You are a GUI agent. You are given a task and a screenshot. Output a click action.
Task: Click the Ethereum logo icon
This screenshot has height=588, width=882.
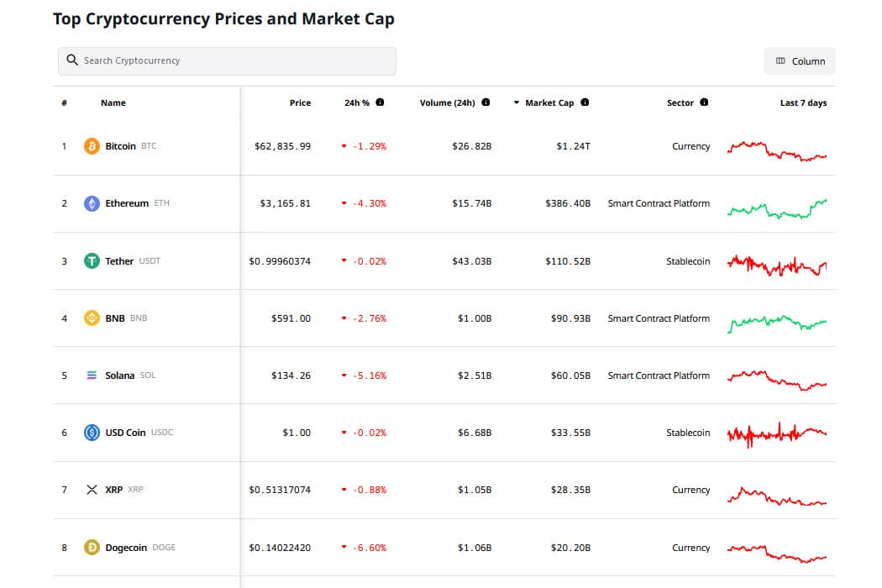[x=92, y=202]
